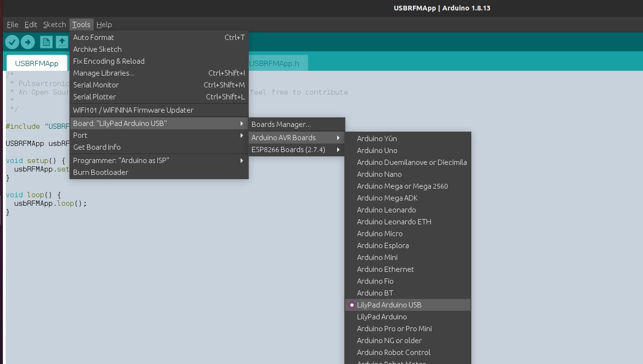The width and height of the screenshot is (643, 364).
Task: Choose Auto Format from Tools menu
Action: [159, 38]
